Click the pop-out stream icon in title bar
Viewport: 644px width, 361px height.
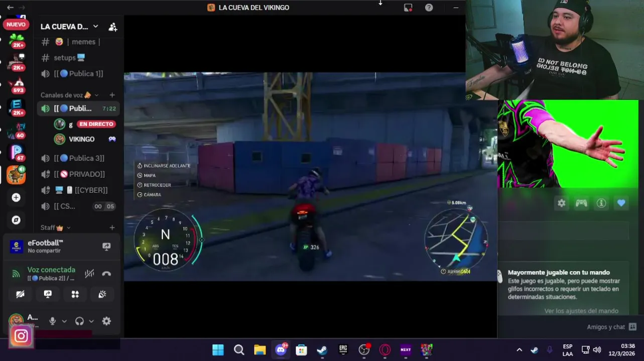click(x=408, y=8)
